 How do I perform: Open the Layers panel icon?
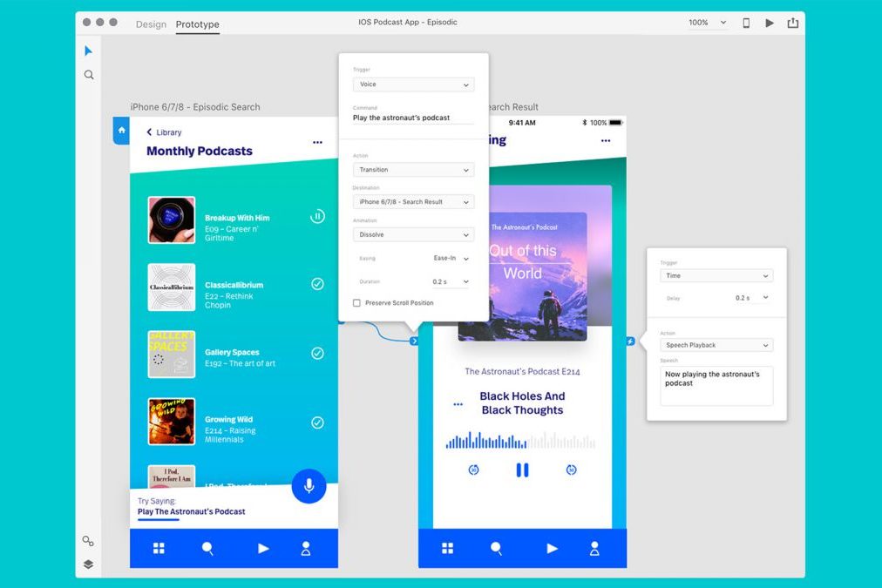pyautogui.click(x=88, y=564)
